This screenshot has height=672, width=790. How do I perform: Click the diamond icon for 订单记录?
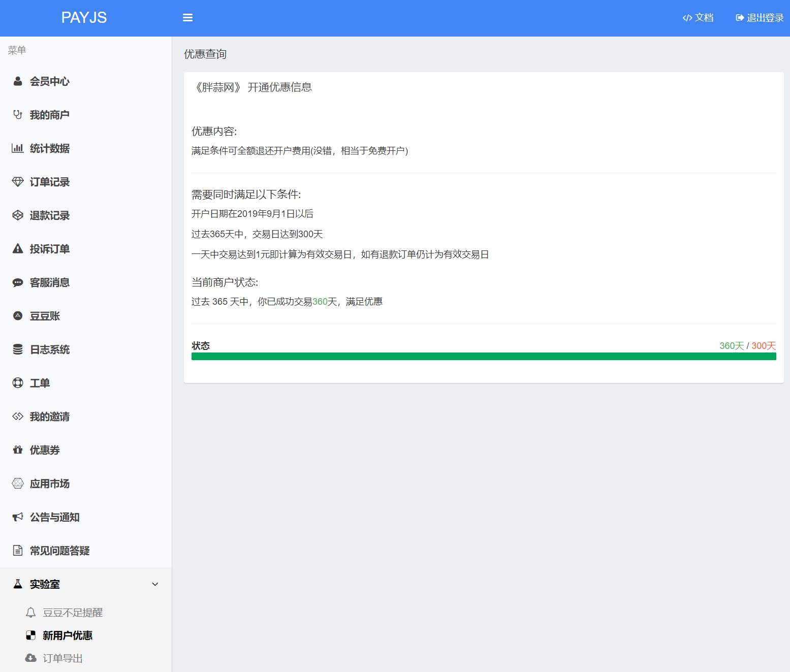tap(18, 182)
